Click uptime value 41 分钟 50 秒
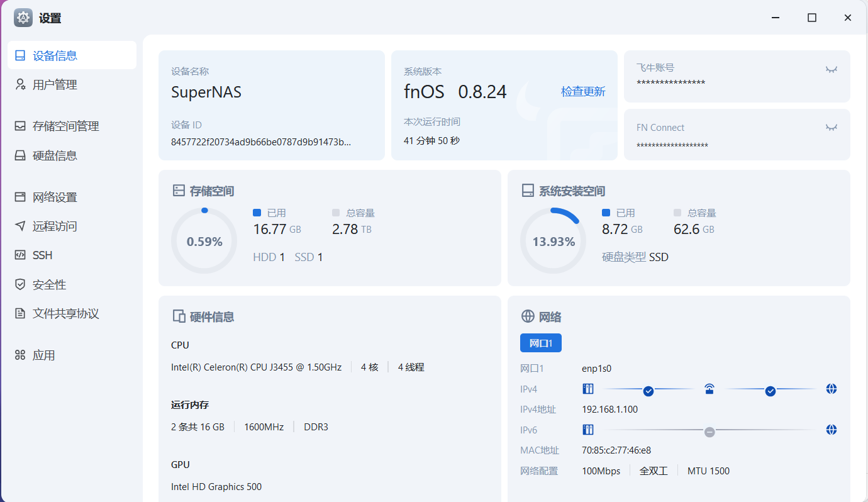 click(x=431, y=141)
